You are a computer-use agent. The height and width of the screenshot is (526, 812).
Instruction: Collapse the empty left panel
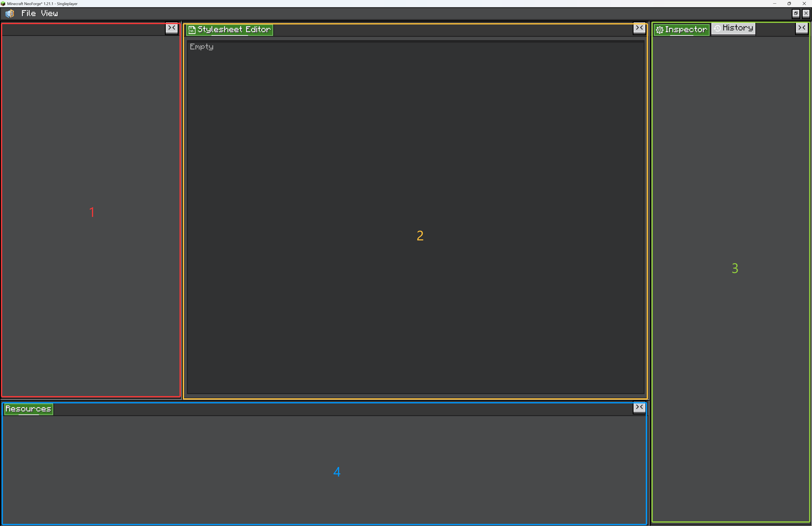click(x=172, y=28)
